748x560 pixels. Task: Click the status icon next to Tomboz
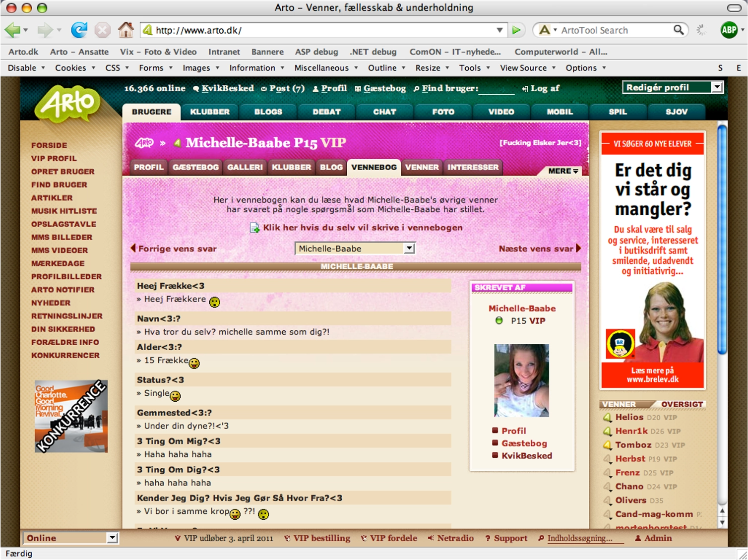pos(607,445)
